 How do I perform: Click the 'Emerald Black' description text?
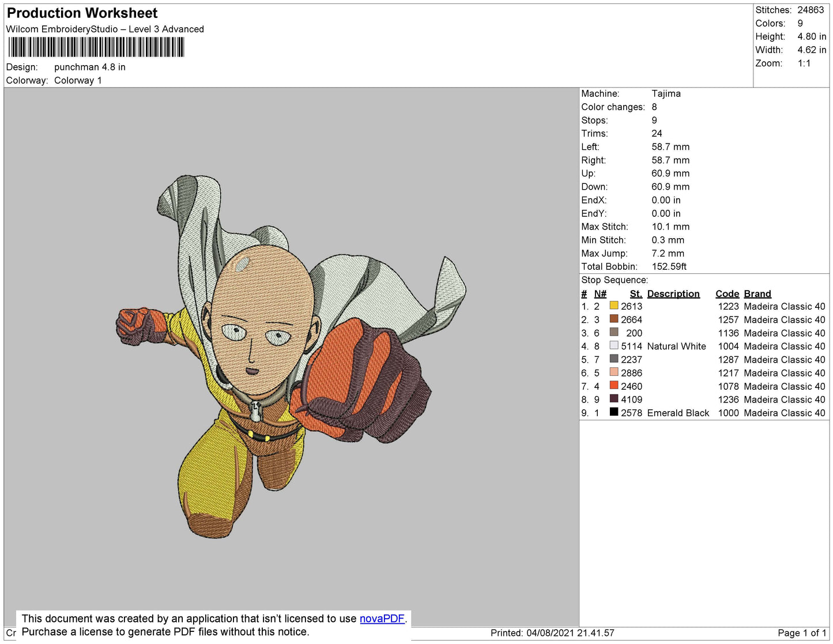click(678, 413)
